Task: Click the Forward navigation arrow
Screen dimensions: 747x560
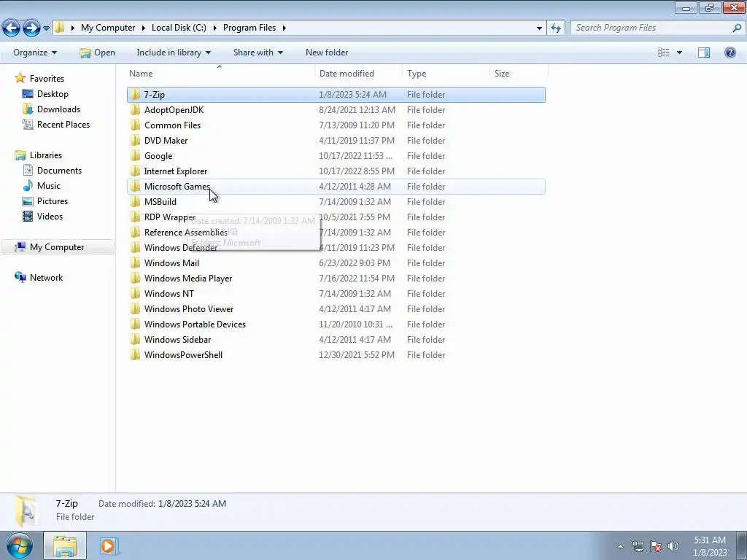Action: point(31,28)
